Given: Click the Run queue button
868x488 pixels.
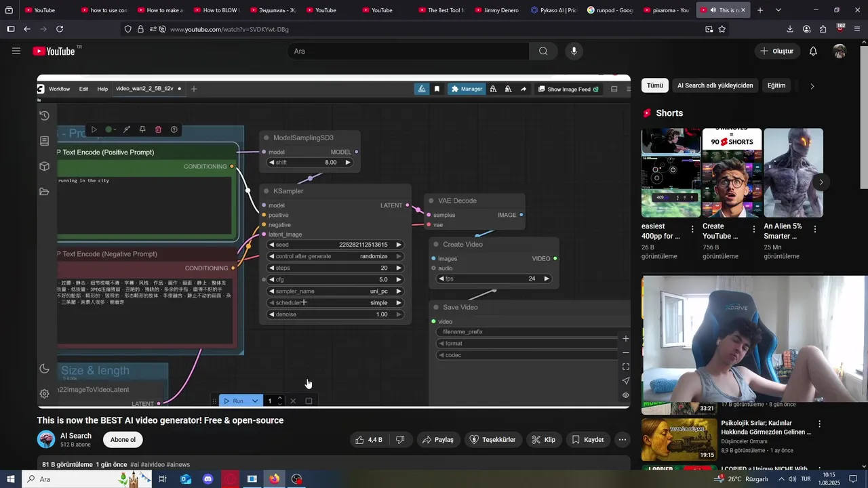Looking at the screenshot, I should (233, 401).
